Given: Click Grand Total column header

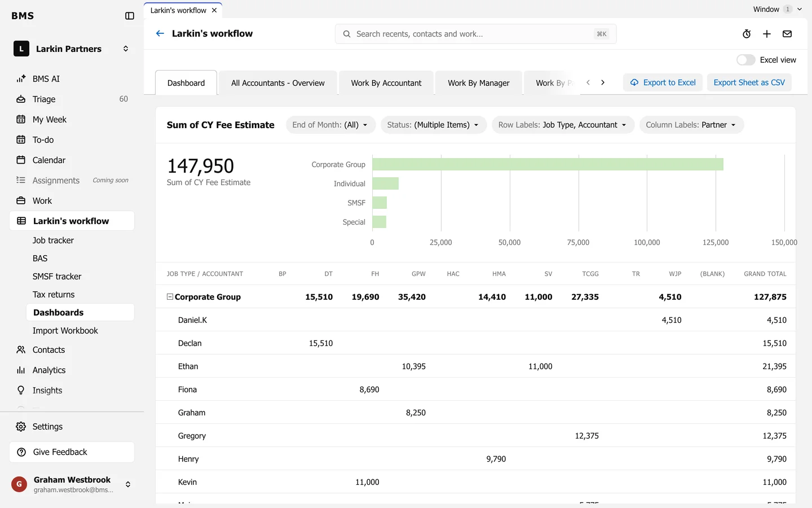Looking at the screenshot, I should [x=765, y=274].
